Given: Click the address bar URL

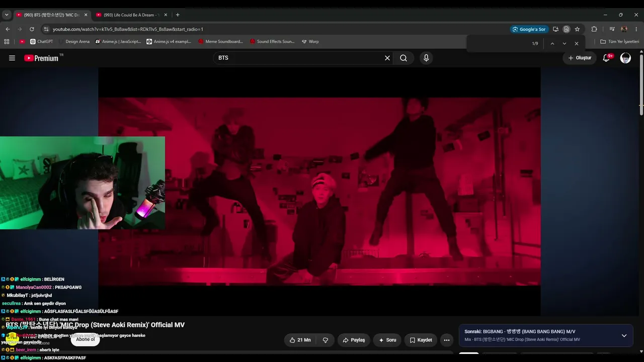Looking at the screenshot, I should (x=128, y=29).
